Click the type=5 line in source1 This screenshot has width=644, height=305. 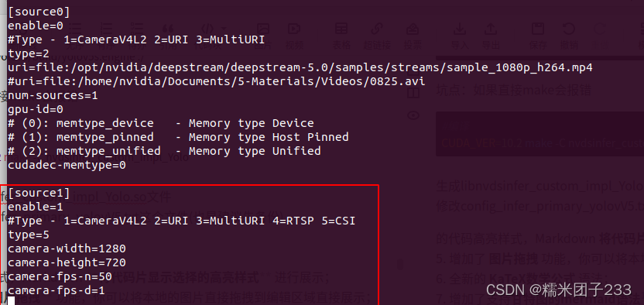29,235
